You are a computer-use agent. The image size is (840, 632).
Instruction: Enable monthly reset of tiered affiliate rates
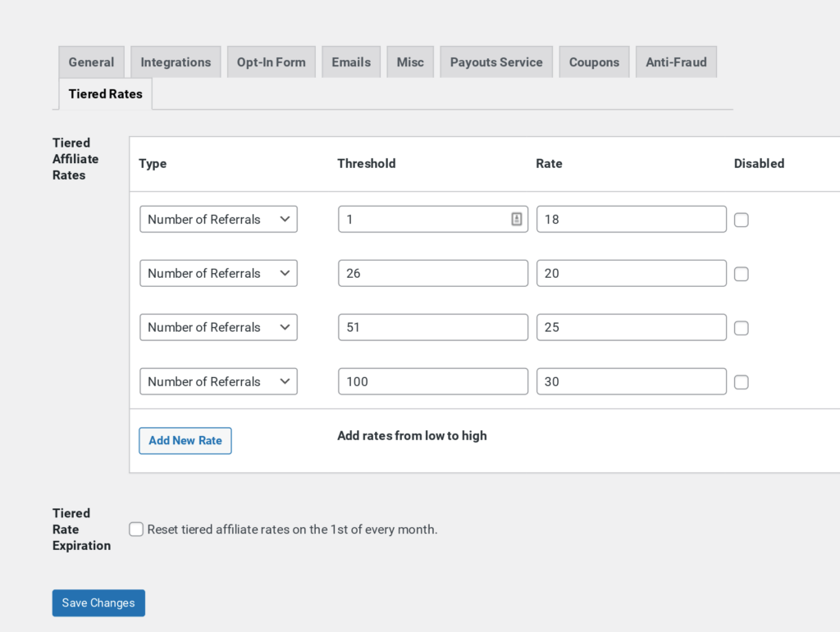[x=136, y=530]
